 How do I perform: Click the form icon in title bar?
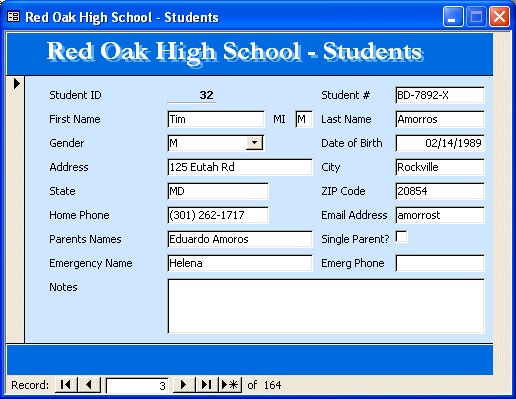14,16
